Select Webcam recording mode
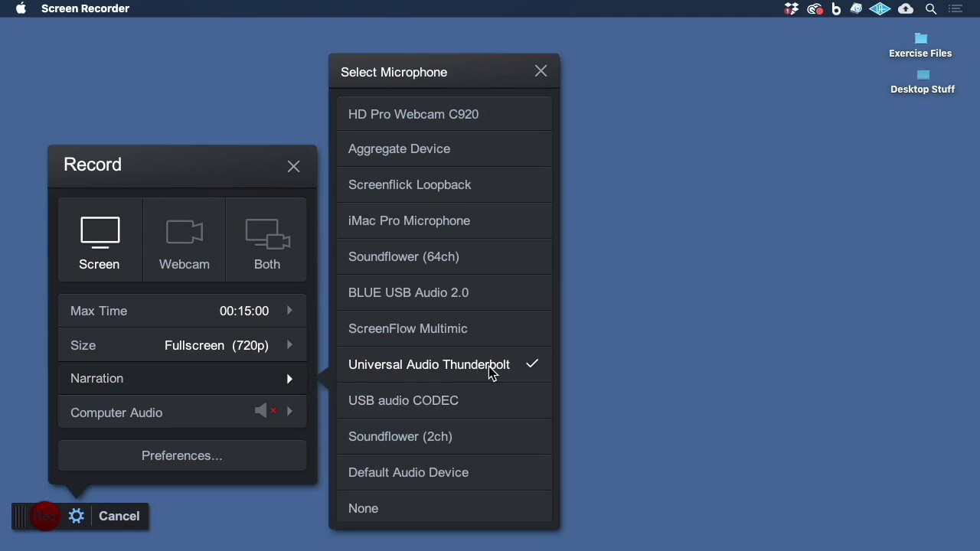 point(184,241)
